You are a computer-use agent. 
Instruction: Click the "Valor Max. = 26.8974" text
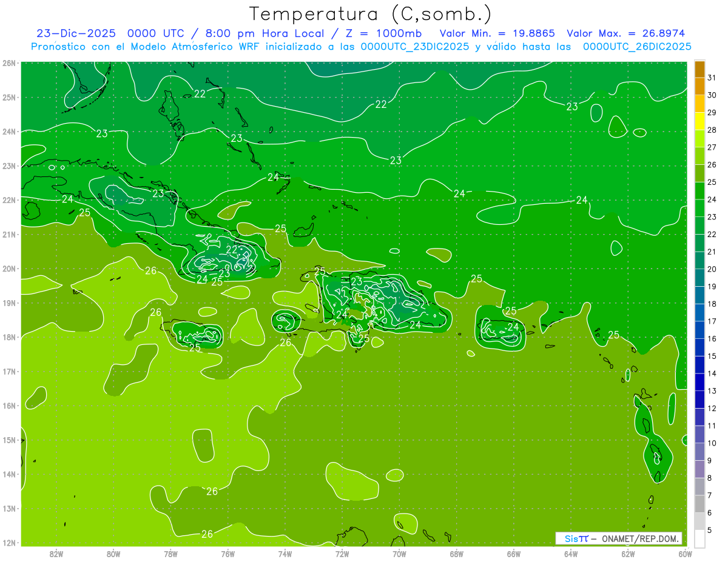(625, 33)
